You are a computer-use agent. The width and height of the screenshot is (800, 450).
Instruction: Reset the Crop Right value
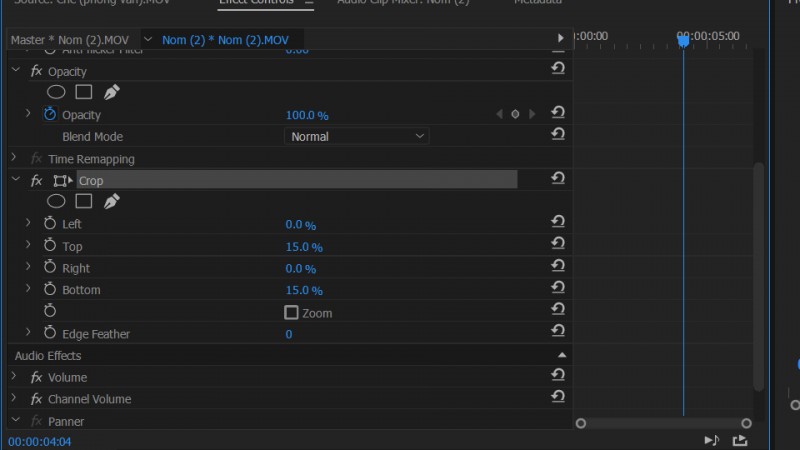pyautogui.click(x=558, y=265)
